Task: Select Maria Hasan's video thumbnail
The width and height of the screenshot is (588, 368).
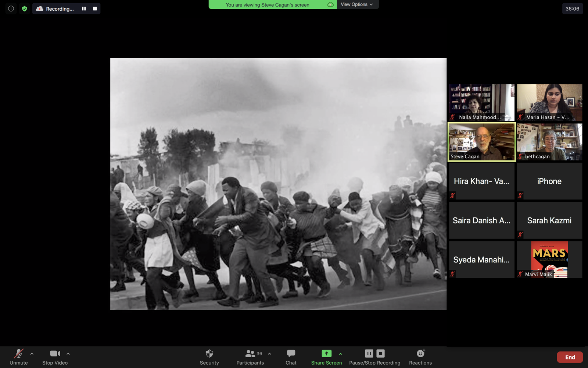Action: click(x=549, y=102)
